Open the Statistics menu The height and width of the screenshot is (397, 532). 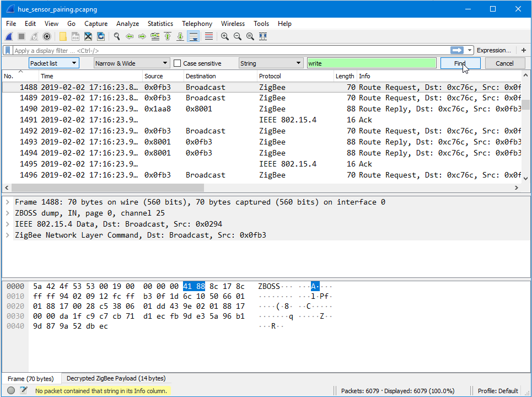160,24
